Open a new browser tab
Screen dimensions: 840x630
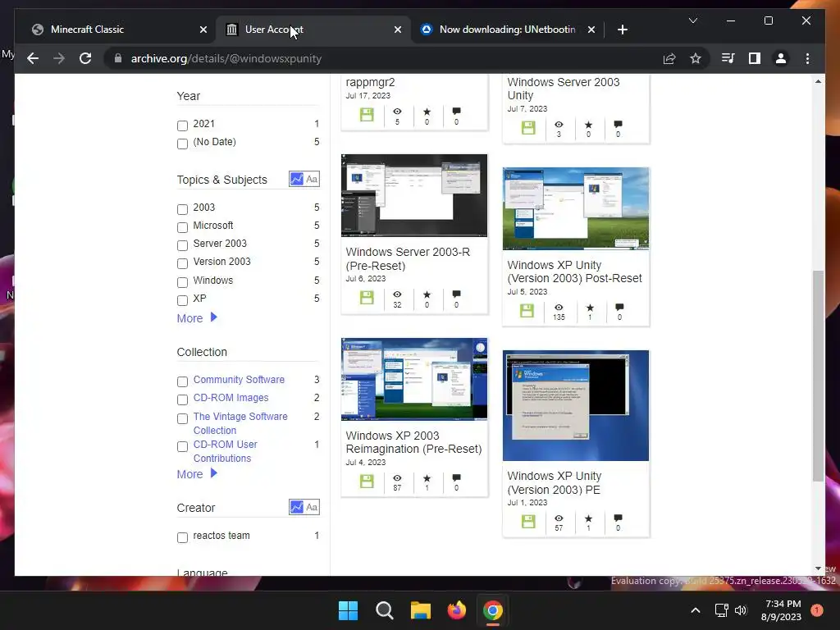pos(622,30)
